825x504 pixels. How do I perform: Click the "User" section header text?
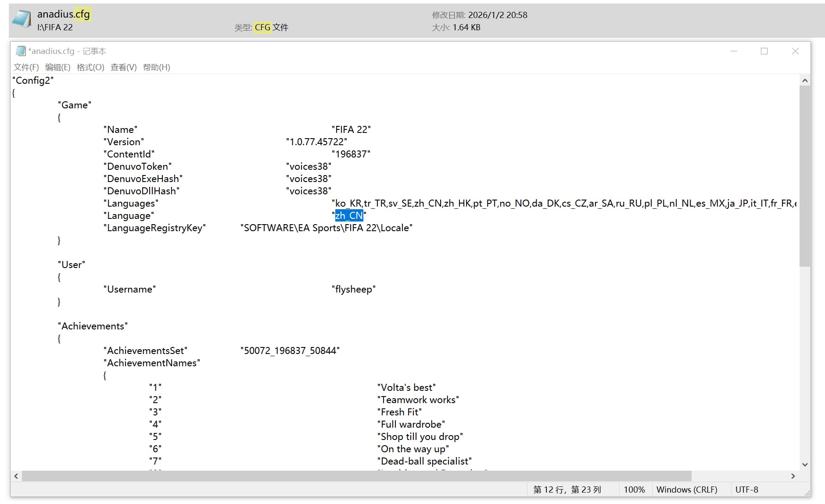[x=72, y=265]
